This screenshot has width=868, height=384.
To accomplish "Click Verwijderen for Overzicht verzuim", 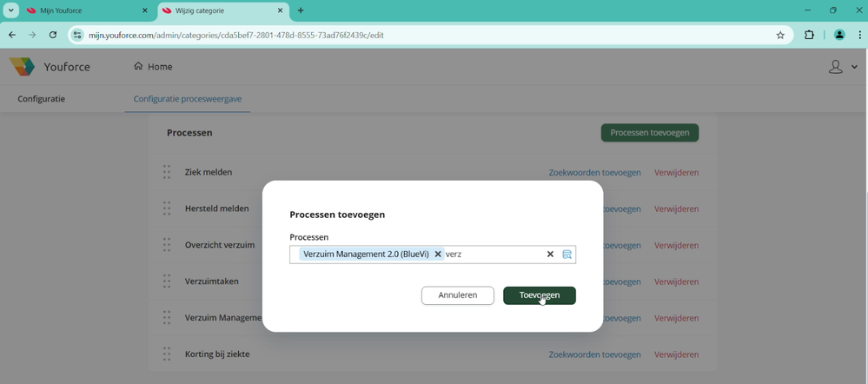I will (676, 246).
